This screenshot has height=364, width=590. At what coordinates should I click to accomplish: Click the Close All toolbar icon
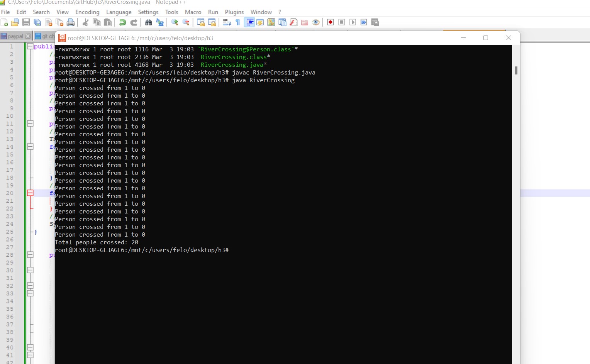[59, 22]
